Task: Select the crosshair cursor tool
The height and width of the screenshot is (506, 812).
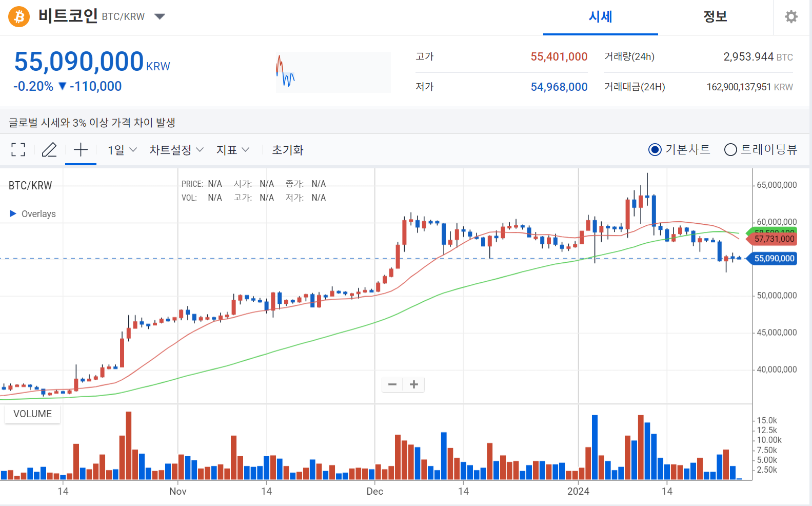Action: pos(81,150)
